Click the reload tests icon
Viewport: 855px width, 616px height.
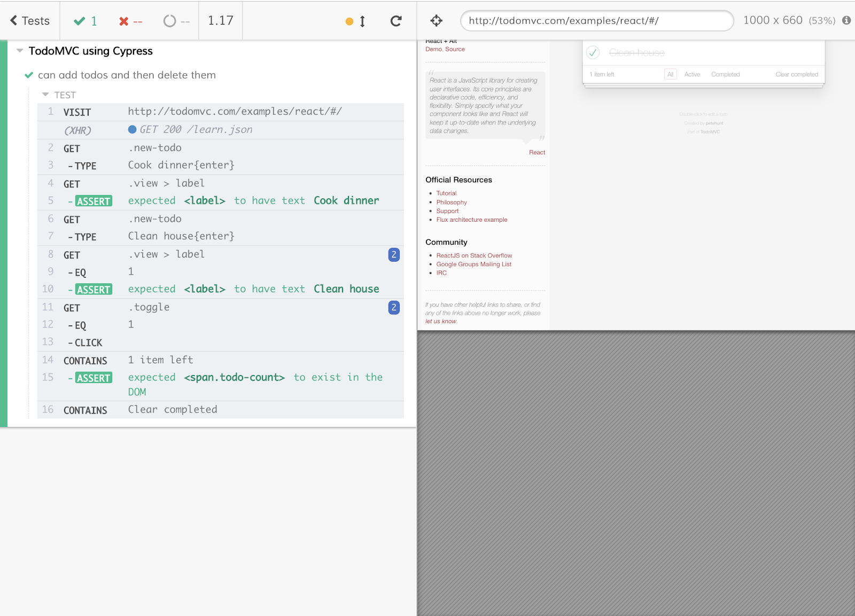pos(395,21)
